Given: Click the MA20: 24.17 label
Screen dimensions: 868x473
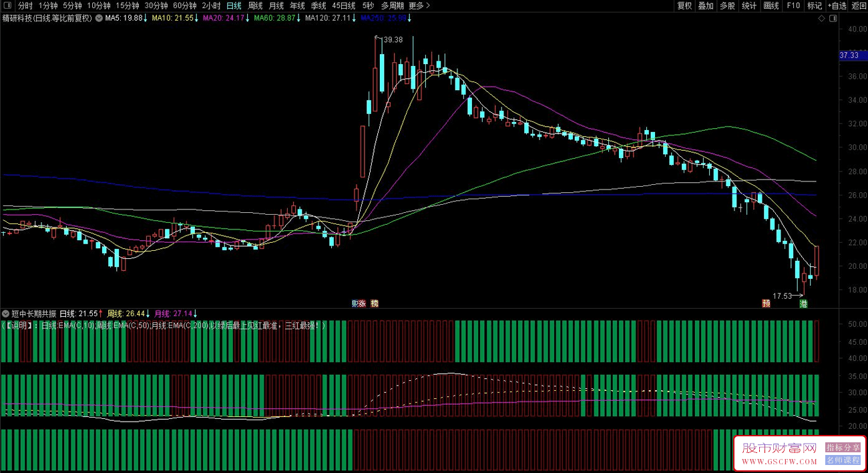Looking at the screenshot, I should 224,19.
